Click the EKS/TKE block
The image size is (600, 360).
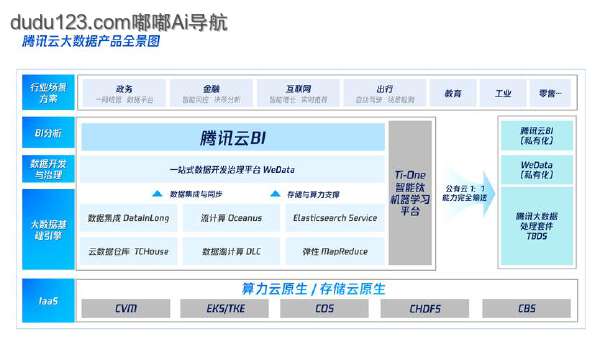225,308
